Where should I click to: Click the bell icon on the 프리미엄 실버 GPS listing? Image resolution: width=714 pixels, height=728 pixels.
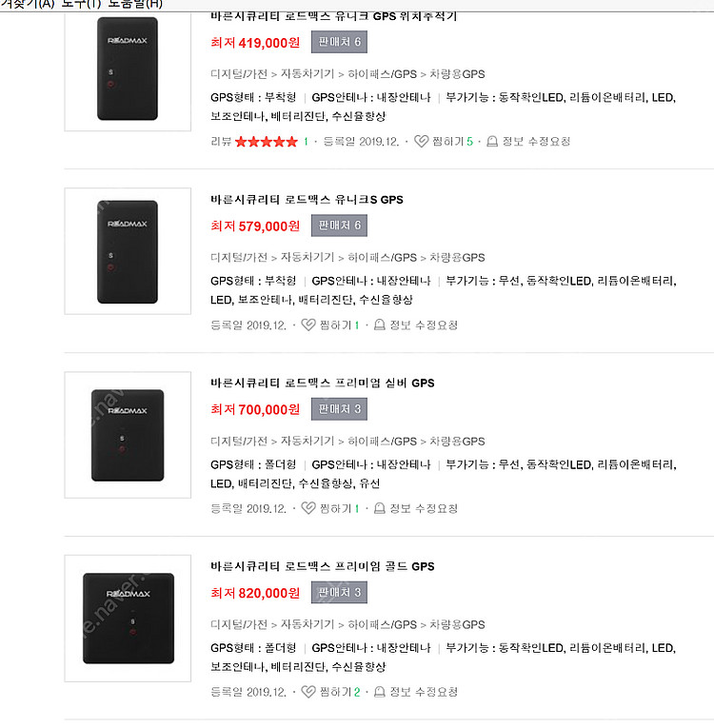380,509
